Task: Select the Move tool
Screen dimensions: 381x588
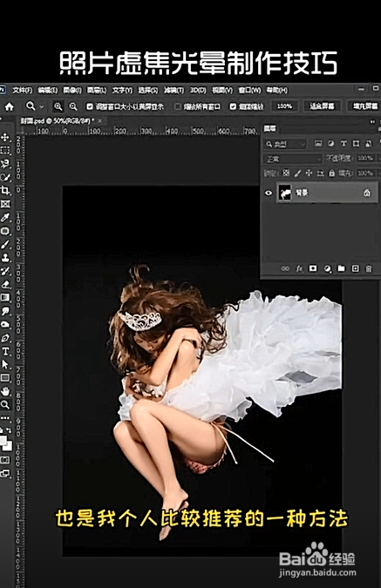Action: click(5, 138)
